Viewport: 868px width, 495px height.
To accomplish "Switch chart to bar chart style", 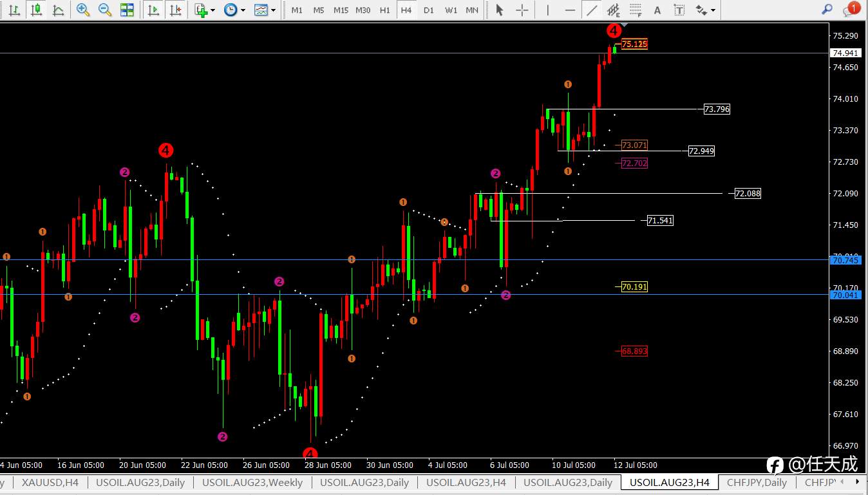I will tap(14, 10).
